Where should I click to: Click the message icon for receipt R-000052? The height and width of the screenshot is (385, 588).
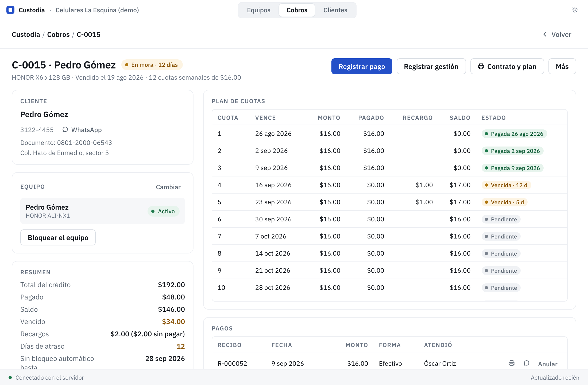tap(527, 363)
